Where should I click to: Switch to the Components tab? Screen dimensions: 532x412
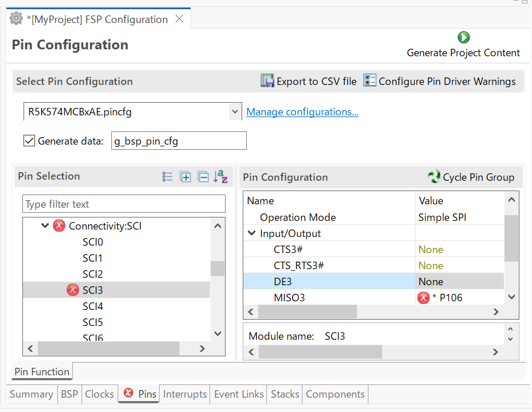point(335,394)
